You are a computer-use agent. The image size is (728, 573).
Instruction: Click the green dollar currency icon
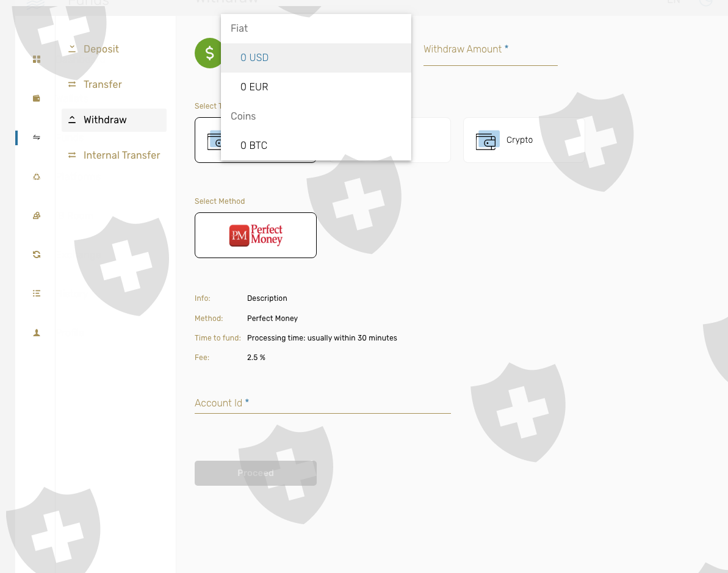(x=208, y=53)
